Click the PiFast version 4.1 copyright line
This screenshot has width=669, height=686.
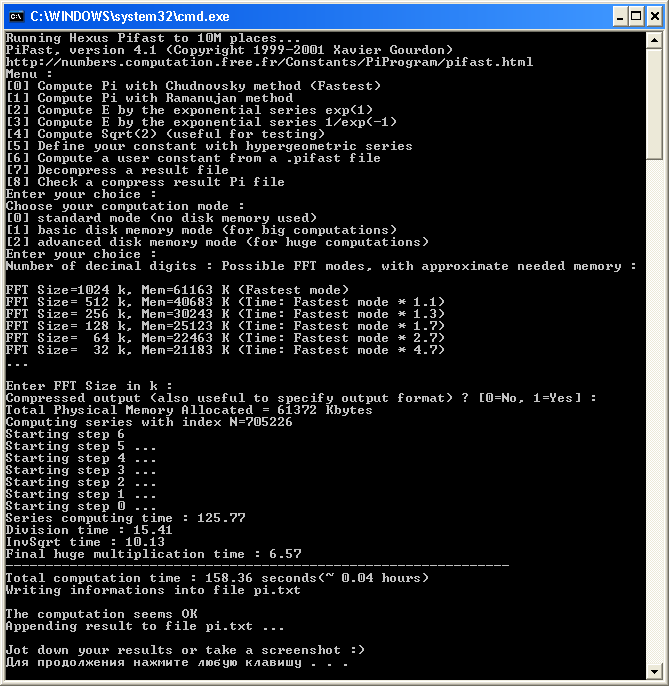click(229, 50)
